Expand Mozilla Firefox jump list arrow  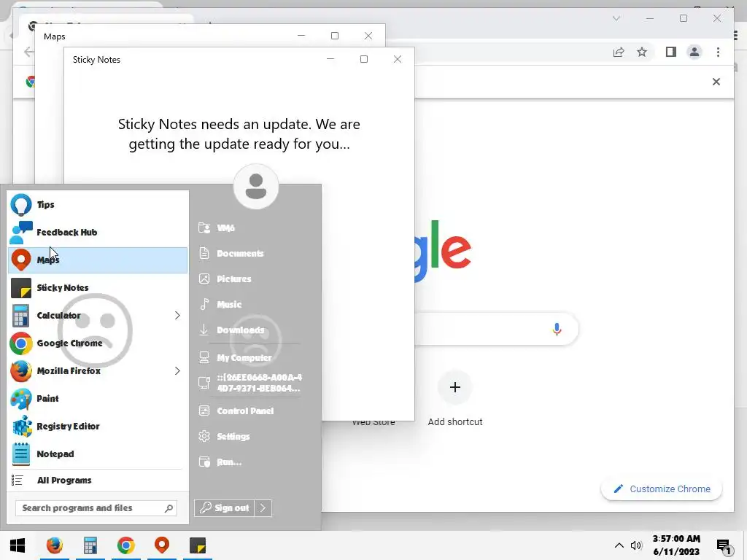point(177,370)
